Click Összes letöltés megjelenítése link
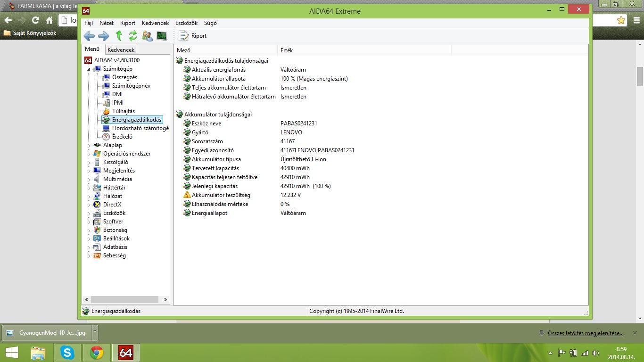The width and height of the screenshot is (644, 362). tap(586, 333)
